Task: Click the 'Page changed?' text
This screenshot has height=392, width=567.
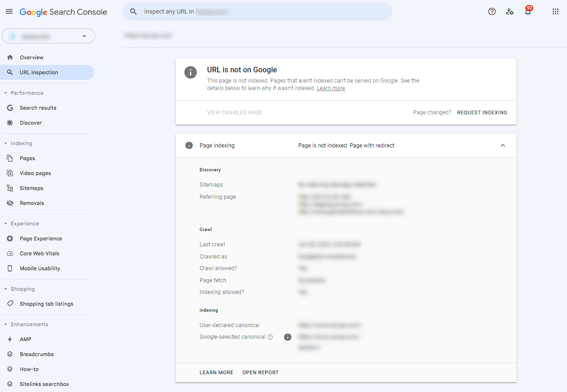Action: pos(432,112)
